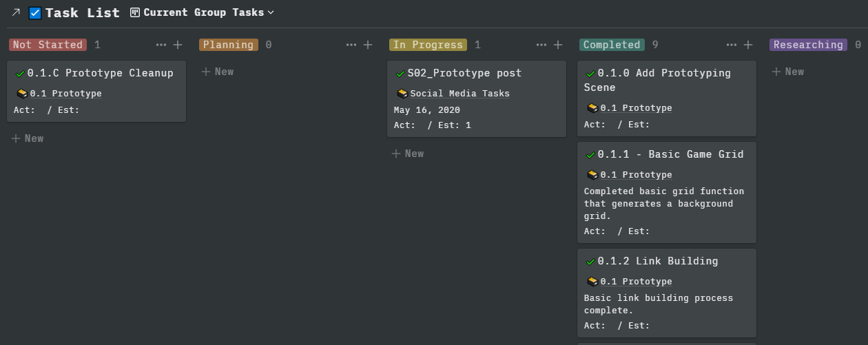The width and height of the screenshot is (868, 345).
Task: Toggle the checkmark on S02_Prototype post
Action: [400, 74]
